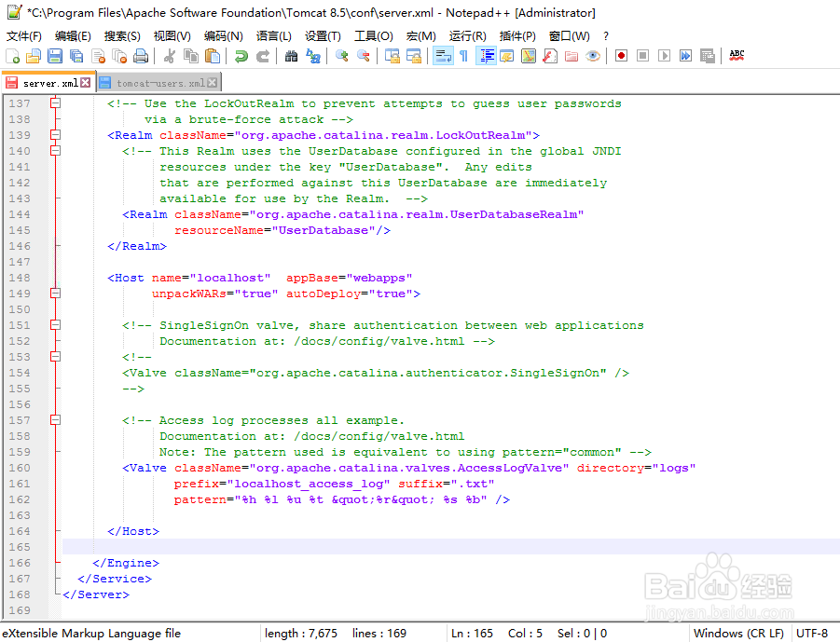The width and height of the screenshot is (840, 642).
Task: Zoom out with the magnifier minus icon
Action: pyautogui.click(x=364, y=56)
